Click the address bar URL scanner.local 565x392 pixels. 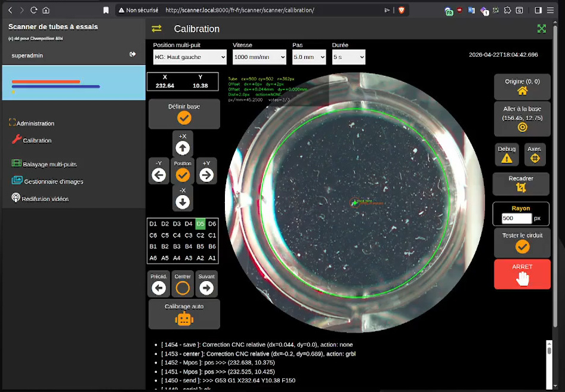click(x=240, y=10)
